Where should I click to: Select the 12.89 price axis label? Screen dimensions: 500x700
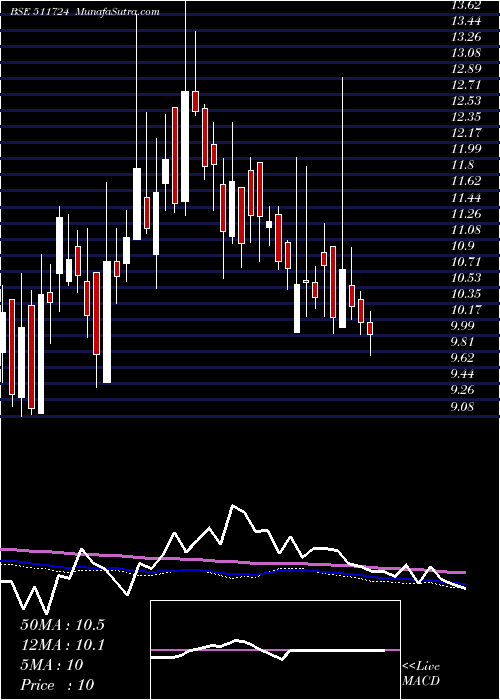(x=466, y=69)
